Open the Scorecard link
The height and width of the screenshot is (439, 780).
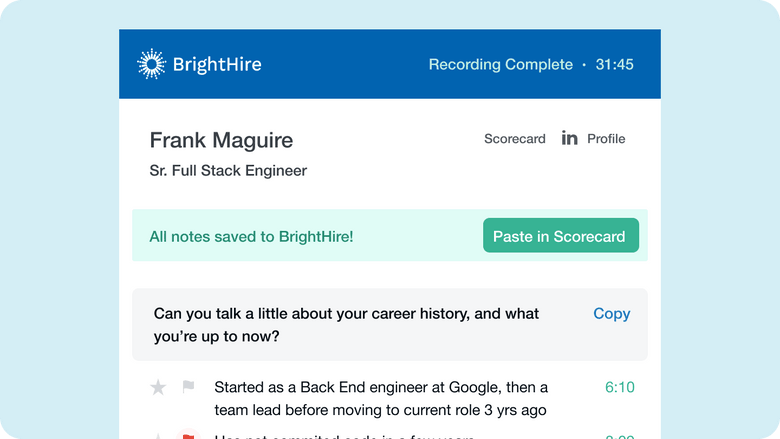click(x=515, y=139)
